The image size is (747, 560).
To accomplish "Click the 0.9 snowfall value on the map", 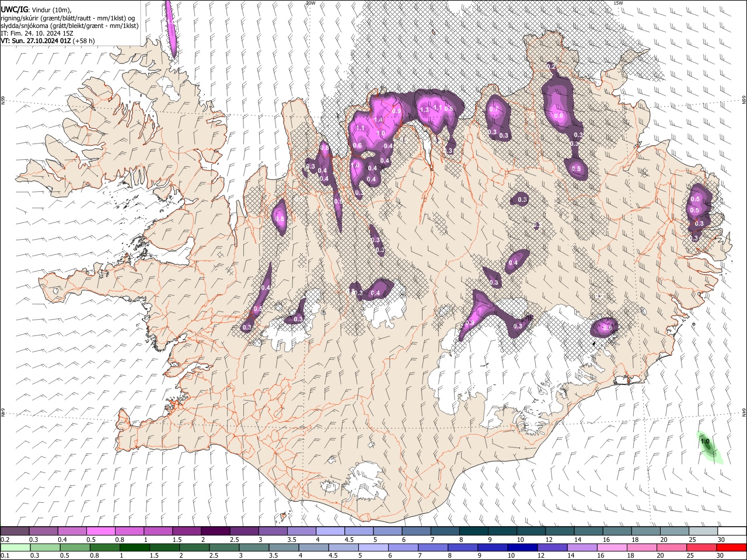I will pyautogui.click(x=397, y=111).
